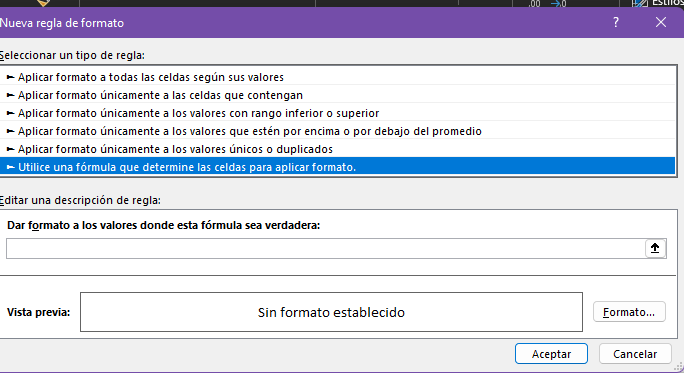Click the 'Sin formato establecido' preview box
The height and width of the screenshot is (373, 684).
pos(331,312)
